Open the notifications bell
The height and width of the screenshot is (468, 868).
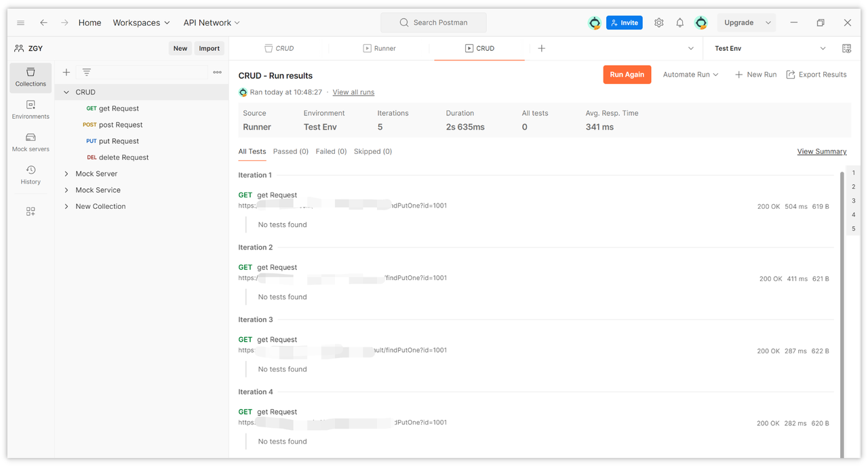(680, 22)
